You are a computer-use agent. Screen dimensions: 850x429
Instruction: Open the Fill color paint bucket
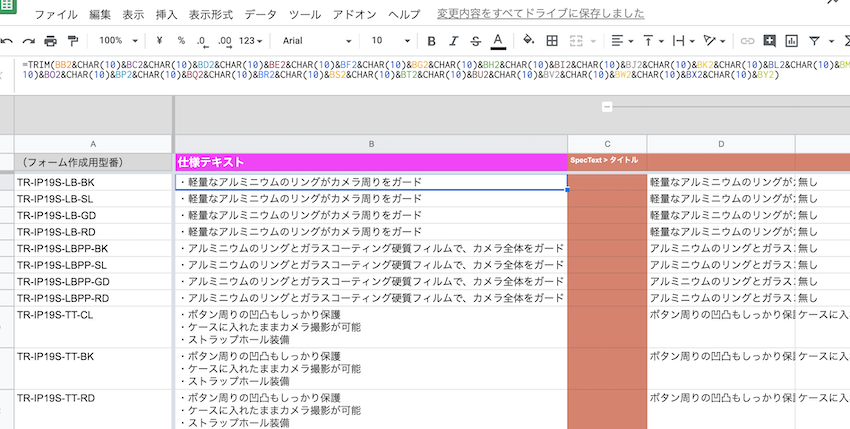[529, 41]
